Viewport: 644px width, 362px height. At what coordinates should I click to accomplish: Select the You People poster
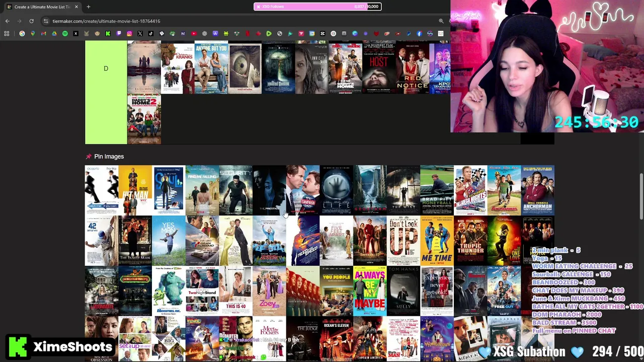pos(336,291)
